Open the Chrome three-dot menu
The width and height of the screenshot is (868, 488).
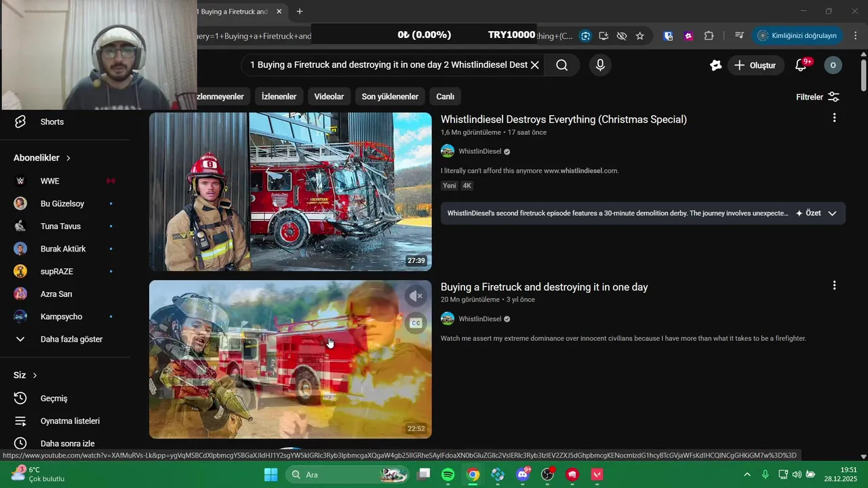(x=856, y=36)
